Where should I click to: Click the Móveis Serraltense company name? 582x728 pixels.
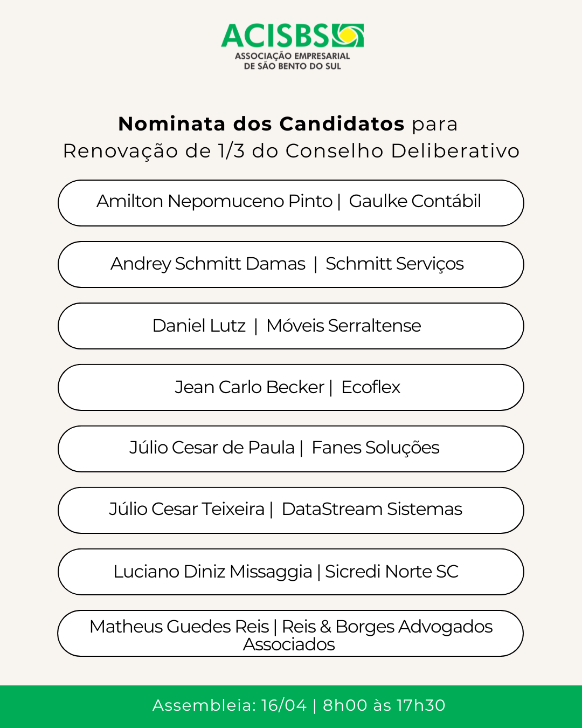click(x=344, y=326)
